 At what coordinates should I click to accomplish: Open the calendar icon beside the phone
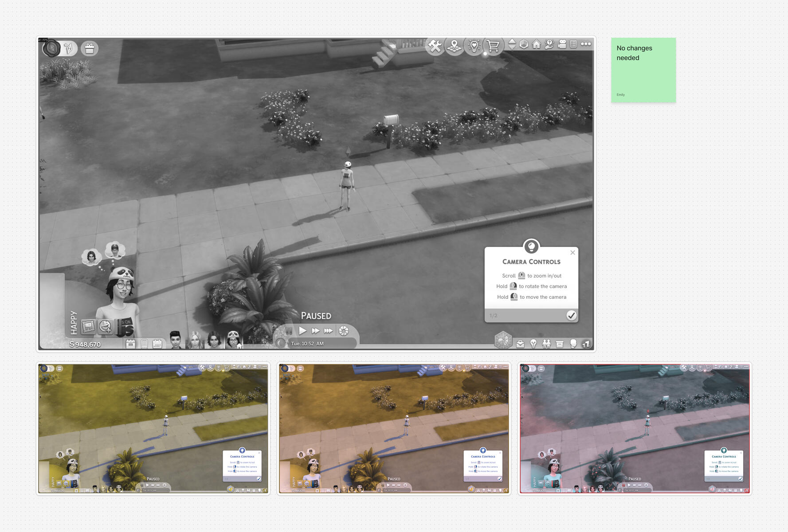click(x=157, y=344)
